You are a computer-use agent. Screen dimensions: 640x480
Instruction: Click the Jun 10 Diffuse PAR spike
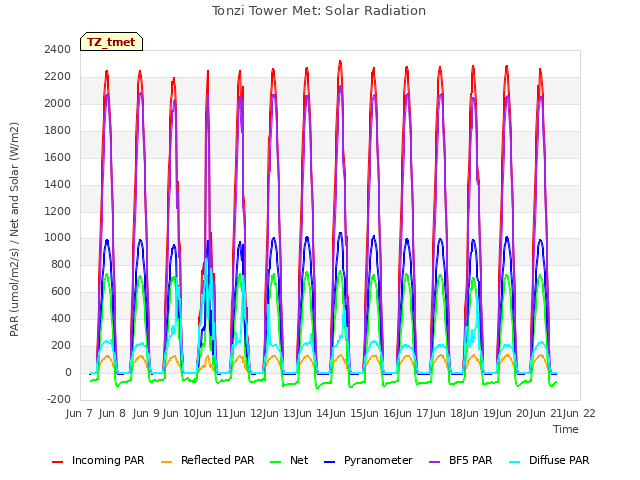tap(207, 260)
